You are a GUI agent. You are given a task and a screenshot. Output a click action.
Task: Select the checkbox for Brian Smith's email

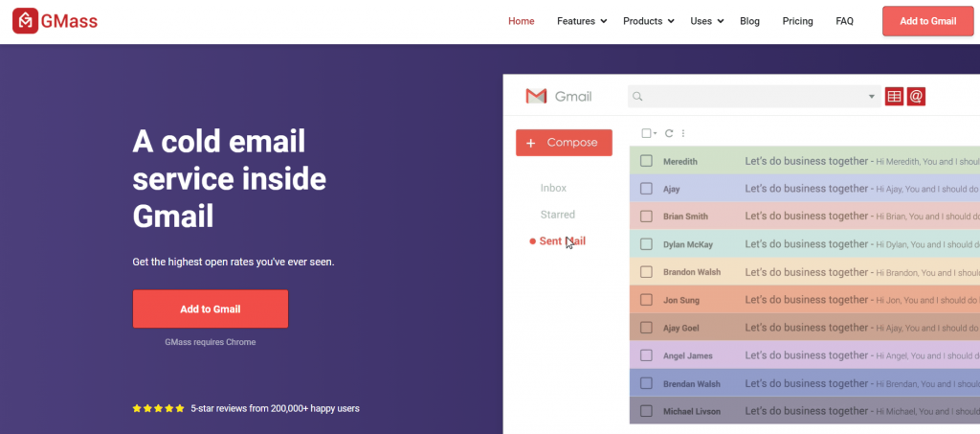[x=646, y=217]
